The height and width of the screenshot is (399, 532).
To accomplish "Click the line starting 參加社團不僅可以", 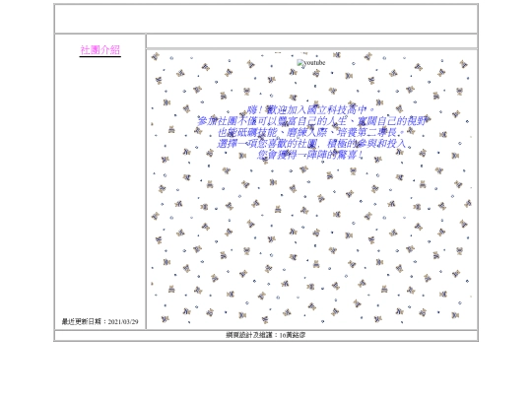I will pos(311,121).
